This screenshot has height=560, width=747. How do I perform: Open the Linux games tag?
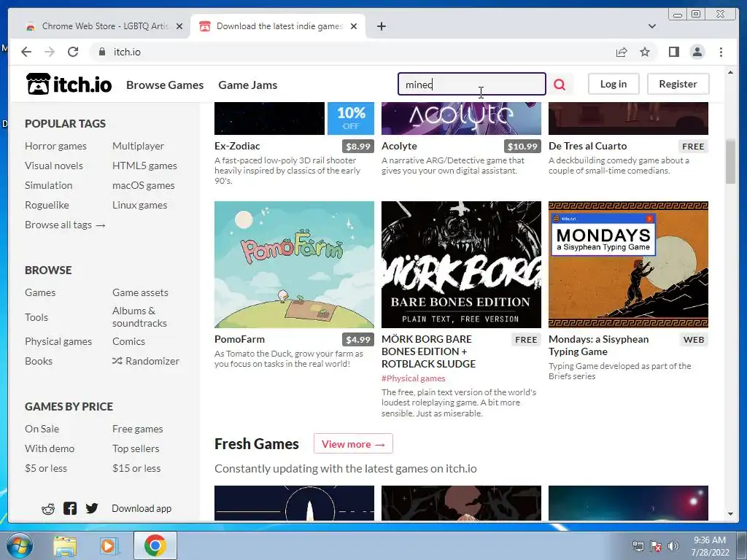coord(139,205)
